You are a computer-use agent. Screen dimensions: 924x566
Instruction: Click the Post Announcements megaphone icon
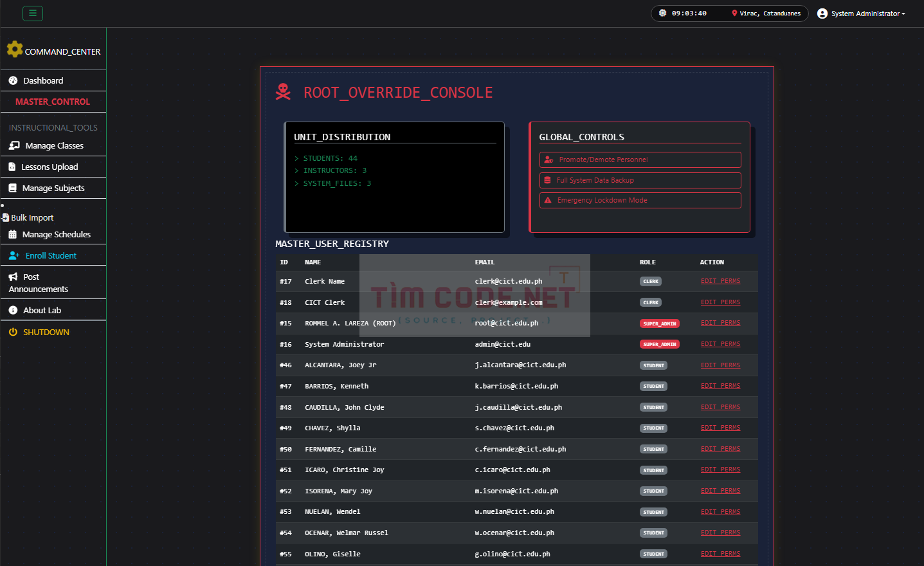(x=14, y=277)
